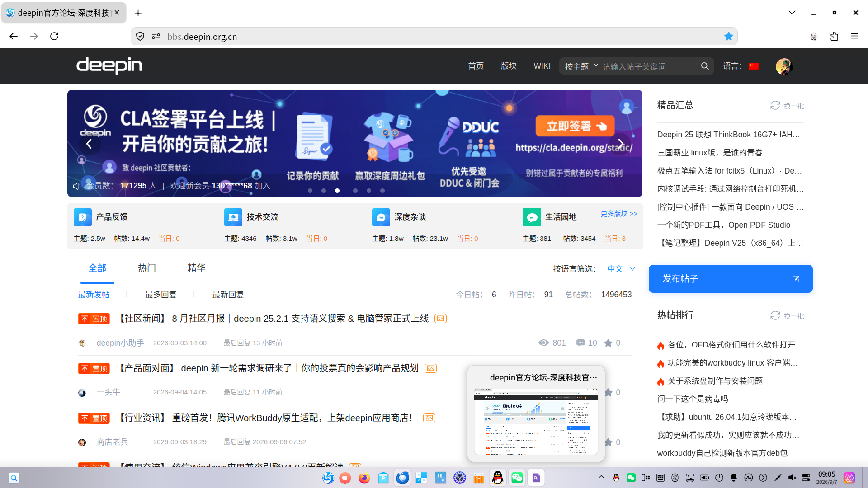Open WeChat from the taskbar dock
Image resolution: width=868 pixels, height=488 pixels.
pos(517,478)
